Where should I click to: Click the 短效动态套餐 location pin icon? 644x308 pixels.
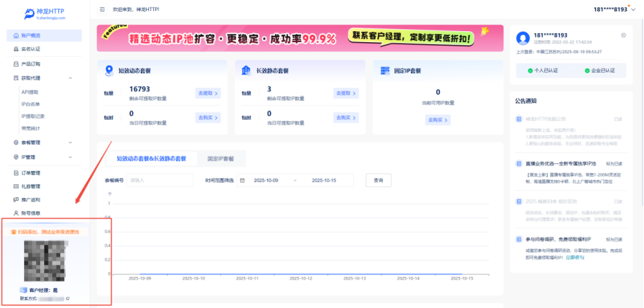pyautogui.click(x=108, y=71)
